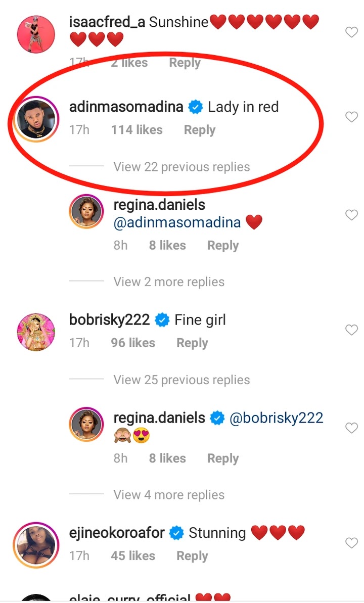This screenshot has height=603, width=364.
Task: Reply to bobrisky222's Fine girl comment
Action: tap(192, 343)
